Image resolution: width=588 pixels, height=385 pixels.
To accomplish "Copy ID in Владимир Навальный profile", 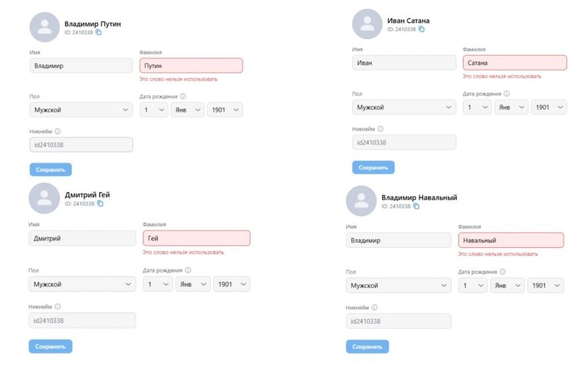I will [x=416, y=206].
